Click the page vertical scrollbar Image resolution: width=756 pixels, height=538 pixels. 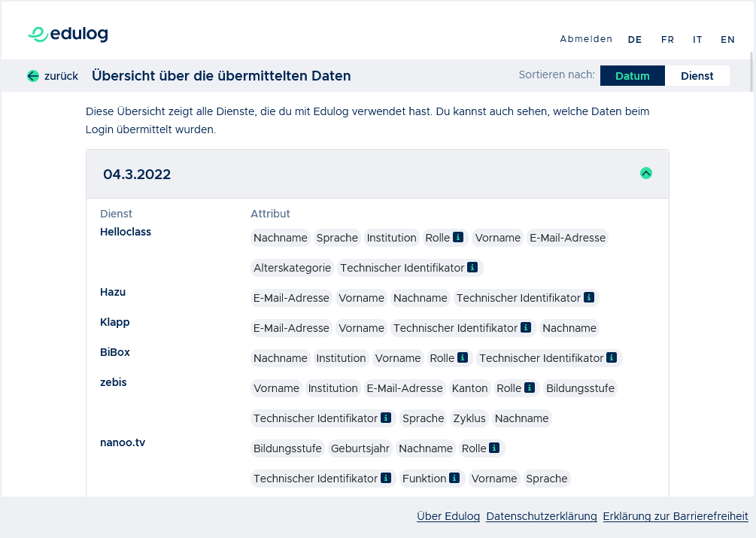point(751,71)
